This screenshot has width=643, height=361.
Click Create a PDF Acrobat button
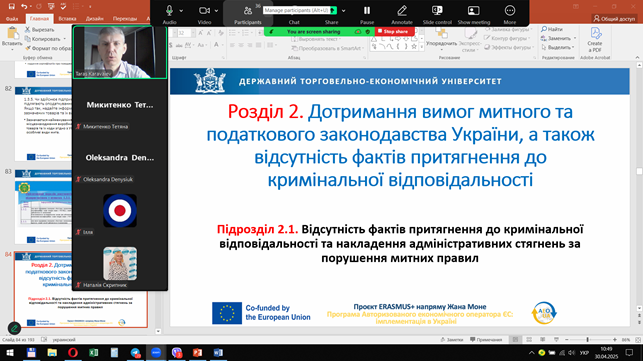[595, 40]
